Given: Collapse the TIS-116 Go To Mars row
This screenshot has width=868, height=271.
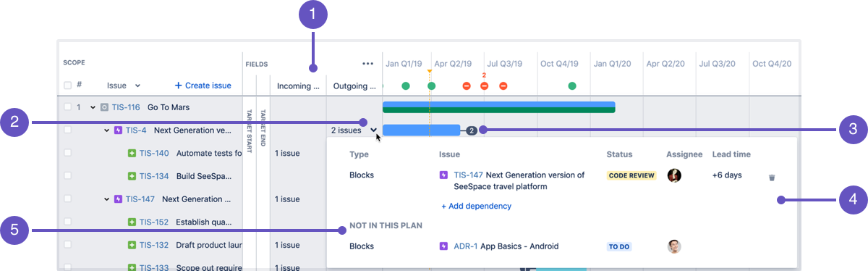Looking at the screenshot, I should [93, 107].
